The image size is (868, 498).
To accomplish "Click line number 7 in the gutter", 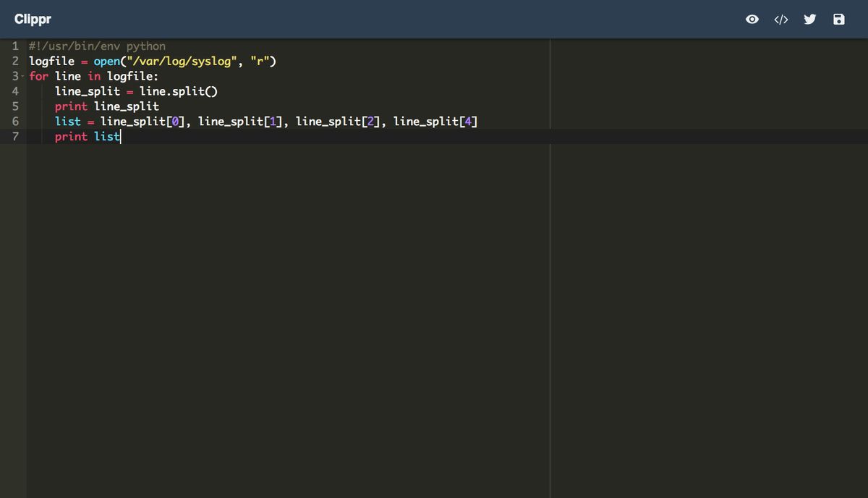I will 15,136.
